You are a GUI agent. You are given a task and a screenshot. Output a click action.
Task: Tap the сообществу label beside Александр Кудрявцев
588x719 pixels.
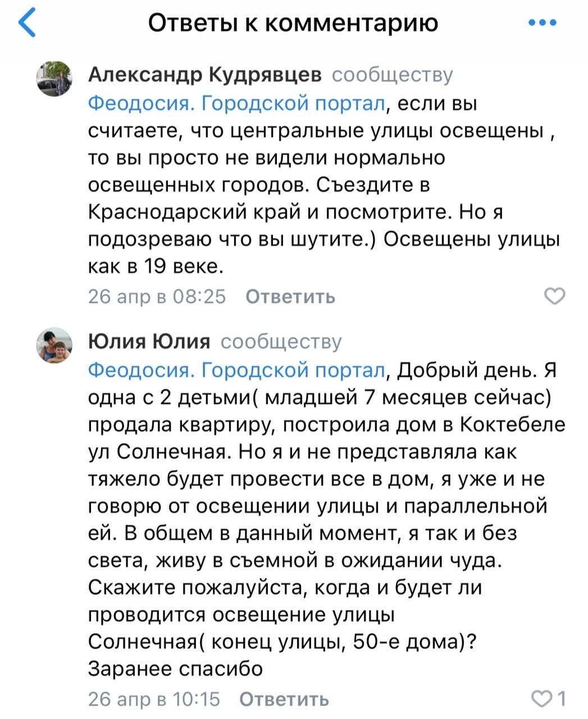(393, 75)
